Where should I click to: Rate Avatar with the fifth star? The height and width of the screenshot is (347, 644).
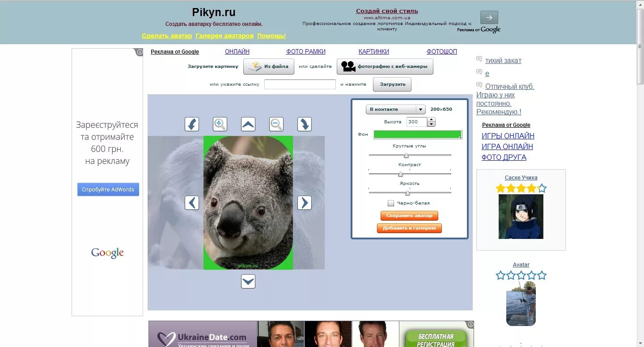pos(542,275)
